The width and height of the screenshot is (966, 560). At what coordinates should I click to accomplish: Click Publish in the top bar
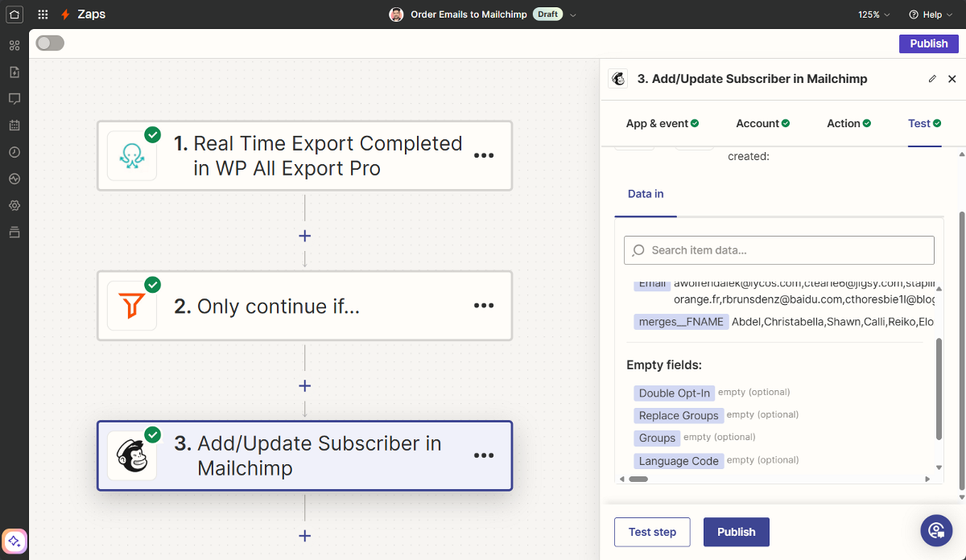click(x=929, y=43)
